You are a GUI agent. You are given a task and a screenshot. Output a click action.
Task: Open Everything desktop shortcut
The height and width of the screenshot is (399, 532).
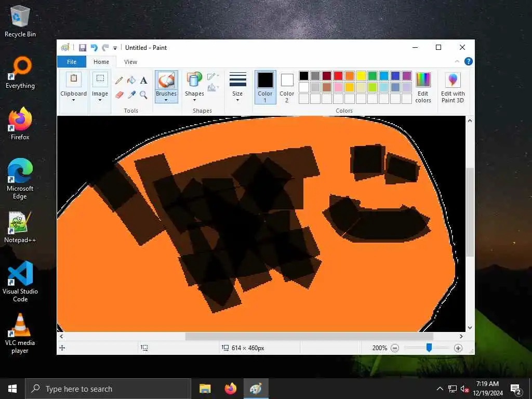[x=20, y=73]
